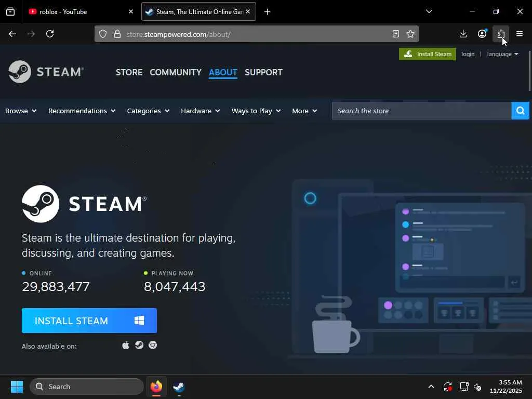Viewport: 532px width, 399px height.
Task: Click the large INSTALL STEAM button
Action: (89, 321)
